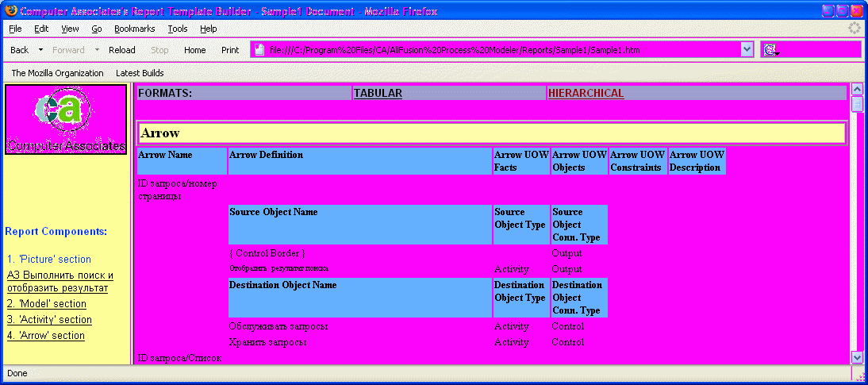Click the activity throbber icon beside the menu bar

click(x=855, y=29)
